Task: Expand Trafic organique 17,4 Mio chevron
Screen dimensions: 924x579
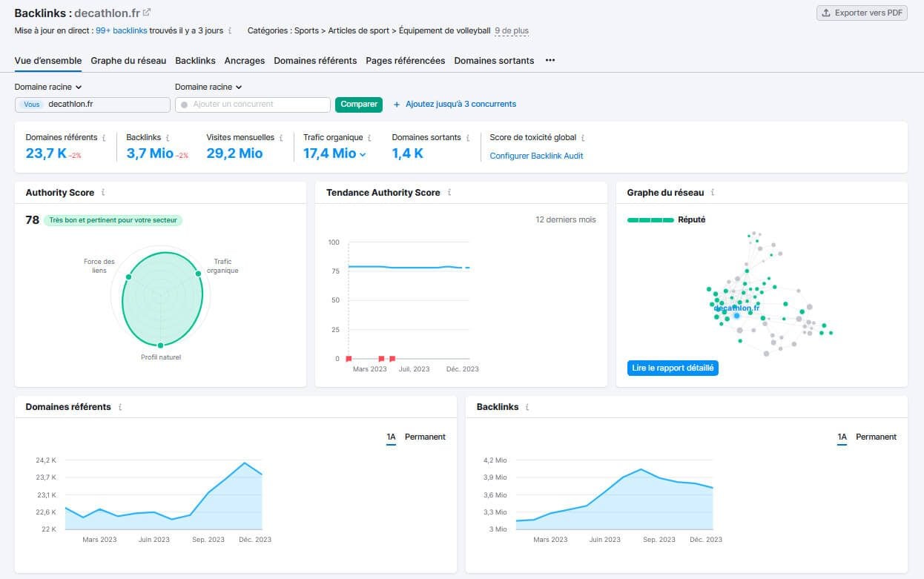Action: point(363,154)
